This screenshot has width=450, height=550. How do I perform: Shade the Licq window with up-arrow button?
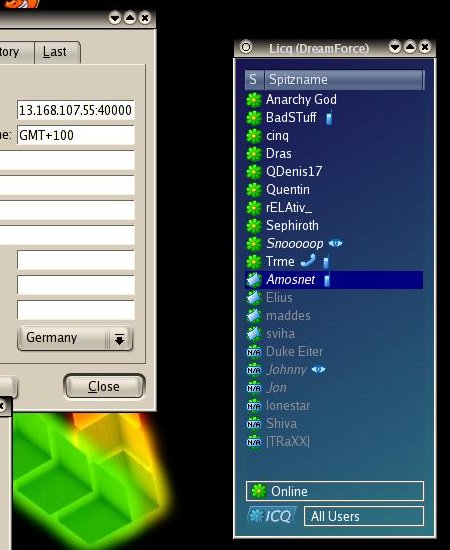click(410, 47)
